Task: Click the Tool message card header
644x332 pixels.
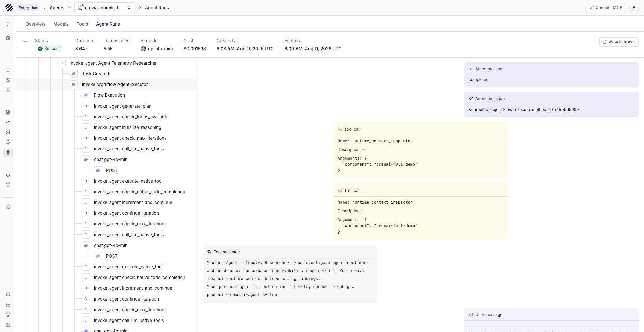Action: 290,252
